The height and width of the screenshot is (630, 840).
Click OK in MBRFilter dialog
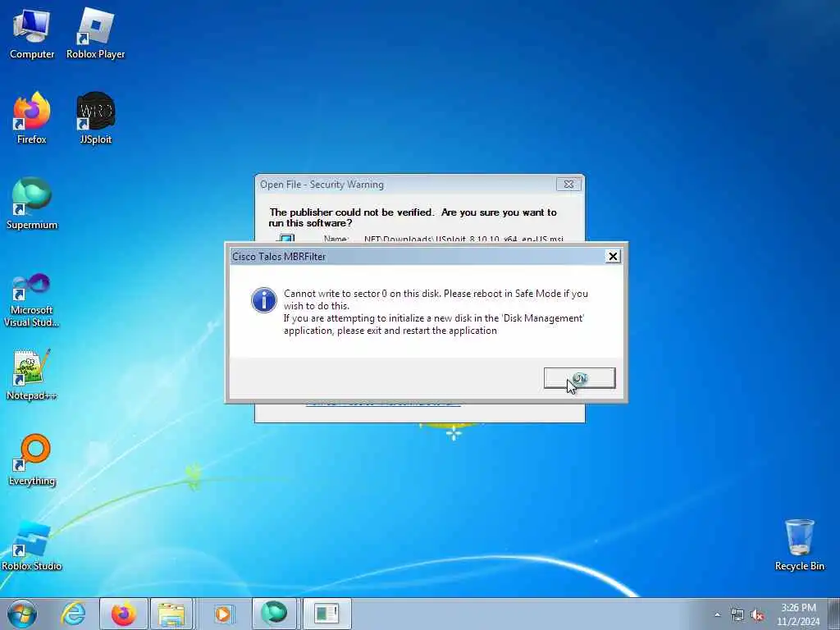pyautogui.click(x=580, y=378)
